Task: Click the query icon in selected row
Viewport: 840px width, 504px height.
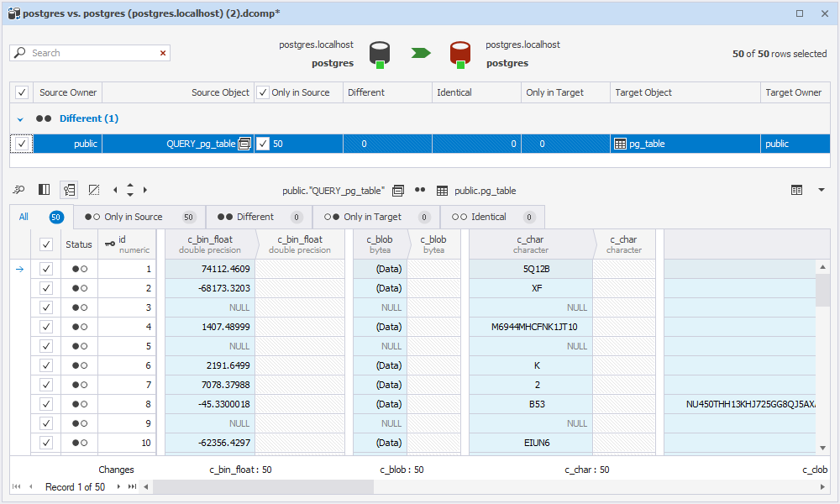Action: point(244,144)
